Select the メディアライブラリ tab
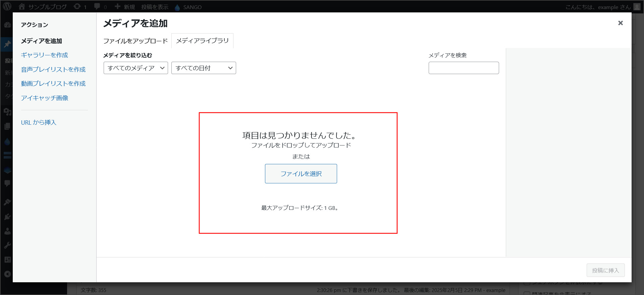Image resolution: width=644 pixels, height=295 pixels. click(x=202, y=41)
